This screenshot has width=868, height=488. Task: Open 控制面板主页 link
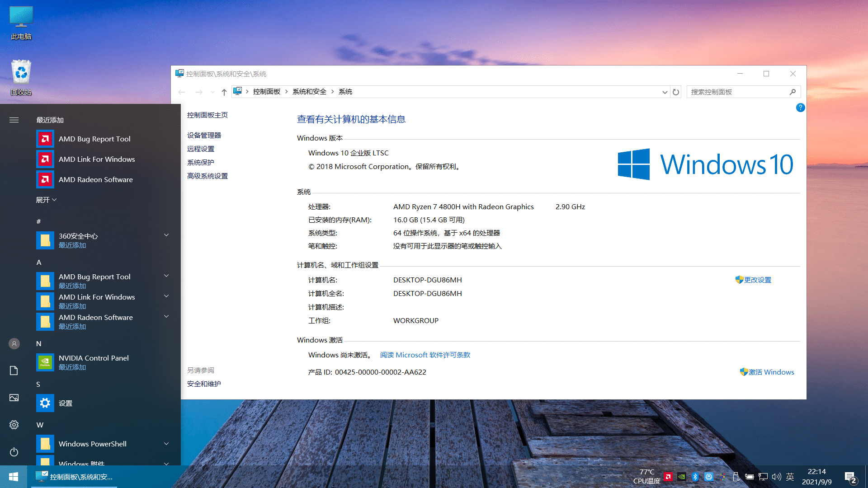tap(208, 115)
